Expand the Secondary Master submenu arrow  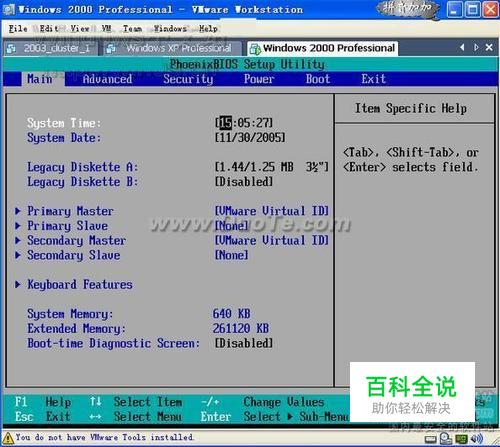click(18, 240)
